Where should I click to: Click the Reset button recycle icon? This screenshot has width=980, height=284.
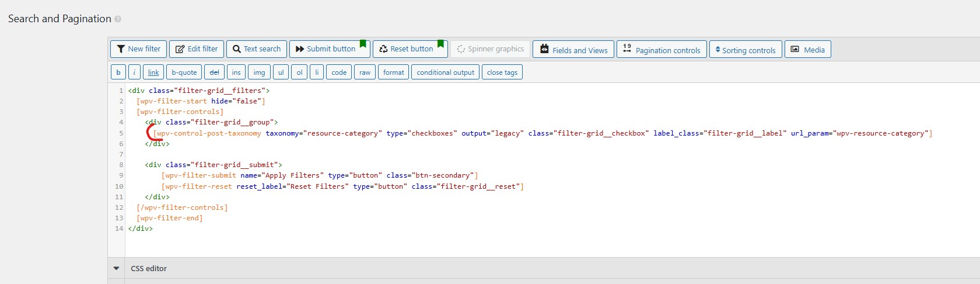[x=383, y=49]
